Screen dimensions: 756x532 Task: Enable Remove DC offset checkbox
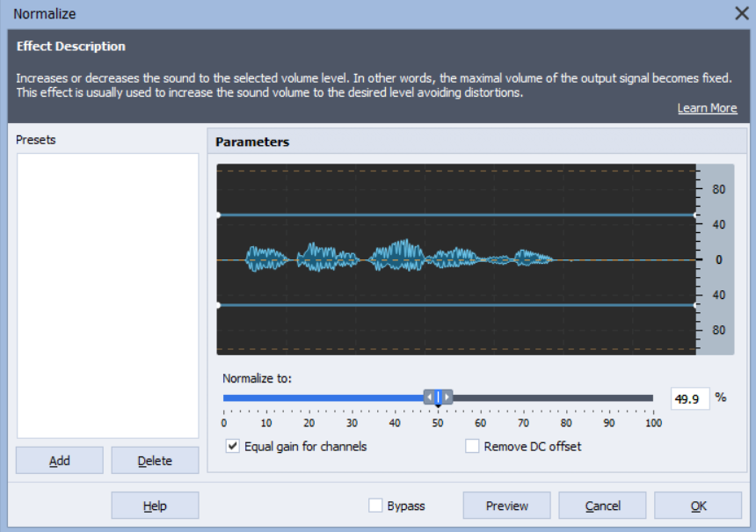472,446
